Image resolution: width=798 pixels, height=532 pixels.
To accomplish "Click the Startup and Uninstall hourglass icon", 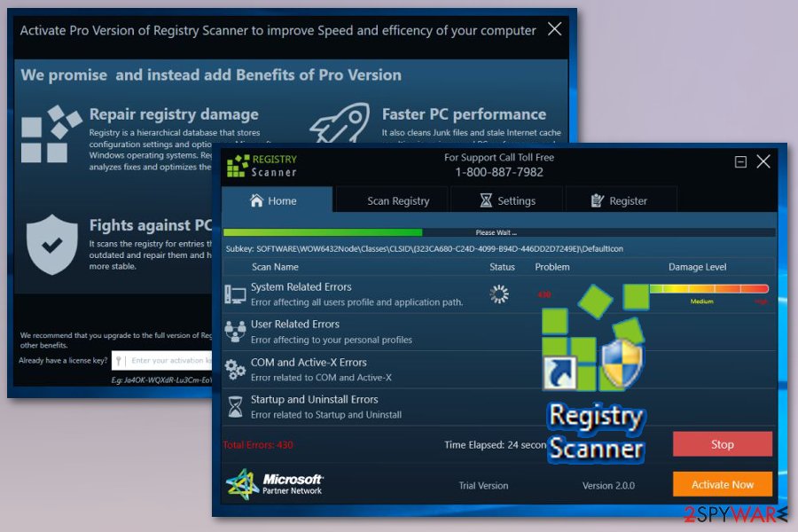I will pos(235,407).
